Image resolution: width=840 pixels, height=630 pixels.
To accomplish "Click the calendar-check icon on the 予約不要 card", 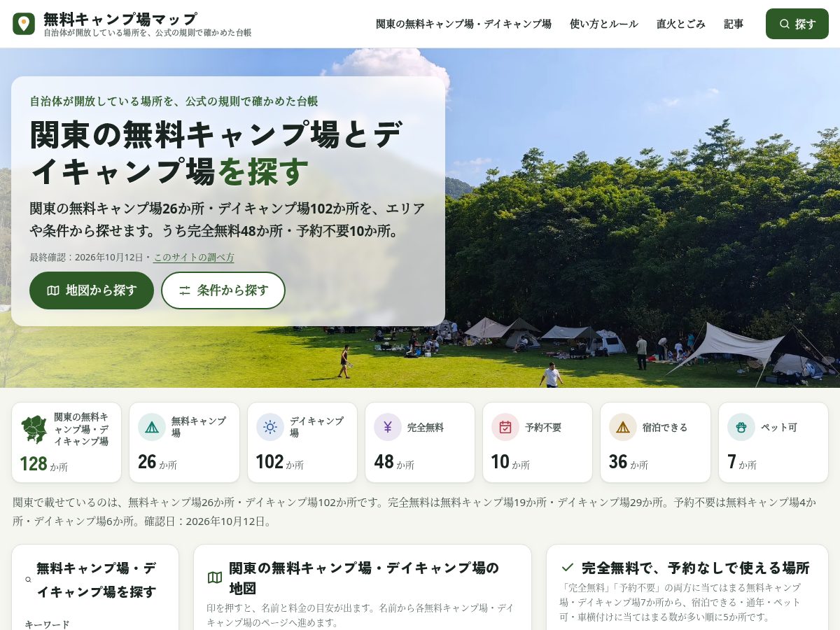I will coord(505,427).
